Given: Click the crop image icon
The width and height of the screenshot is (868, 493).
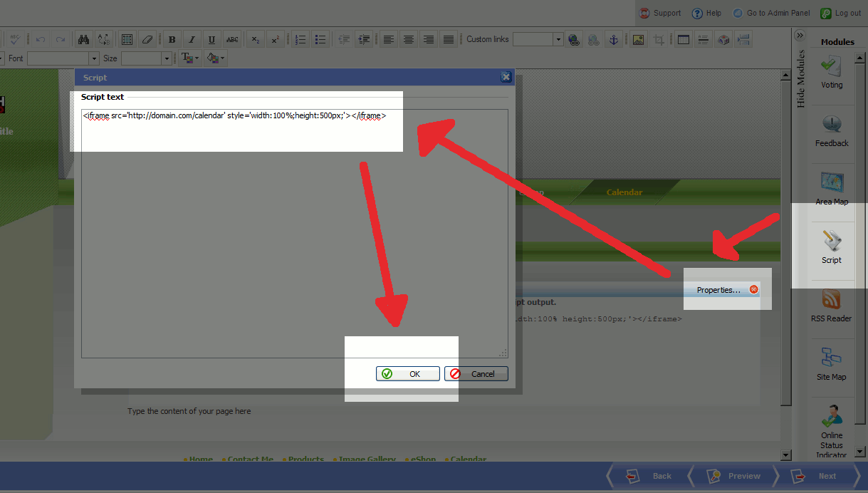Looking at the screenshot, I should 659,40.
